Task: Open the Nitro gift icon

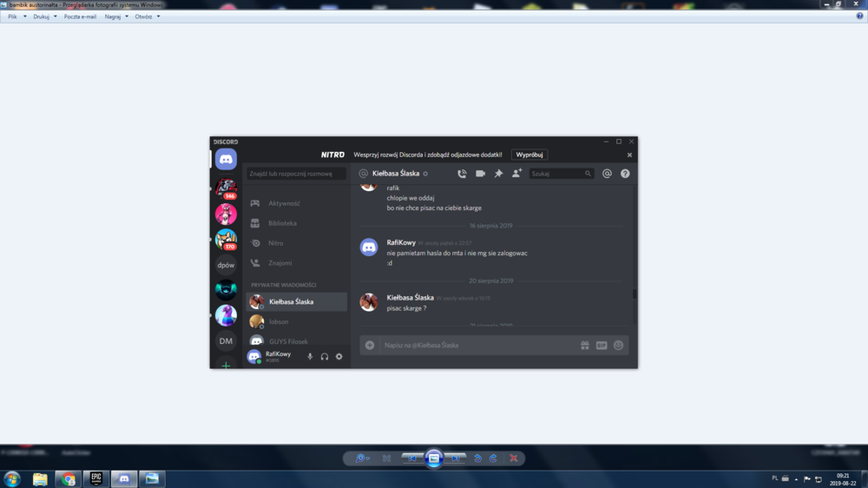Action: [584, 345]
